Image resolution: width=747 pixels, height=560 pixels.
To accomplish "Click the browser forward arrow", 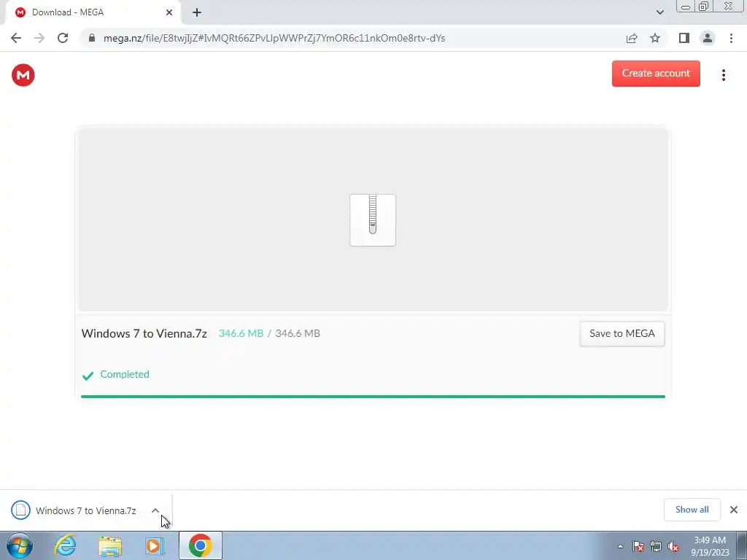I will point(39,38).
